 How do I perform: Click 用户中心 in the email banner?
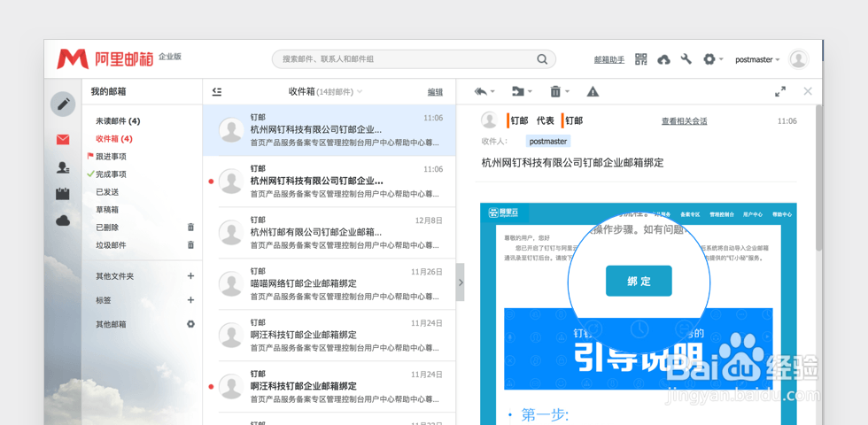coord(753,214)
